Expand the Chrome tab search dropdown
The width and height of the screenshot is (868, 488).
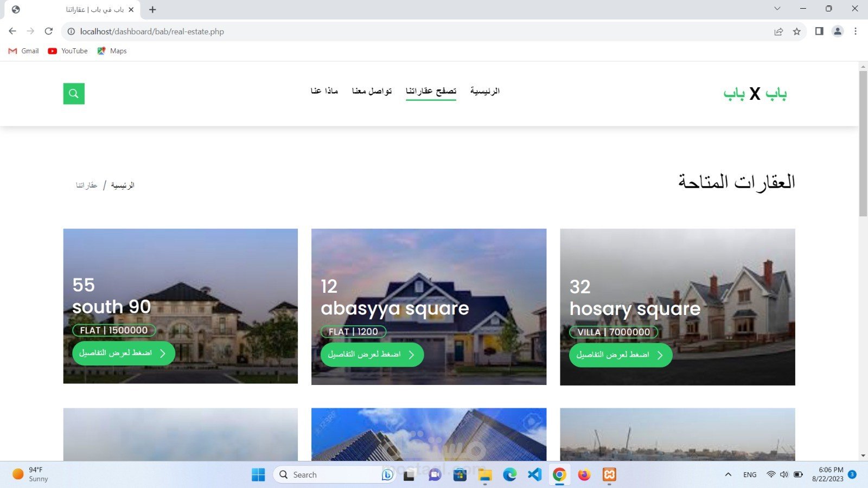777,9
